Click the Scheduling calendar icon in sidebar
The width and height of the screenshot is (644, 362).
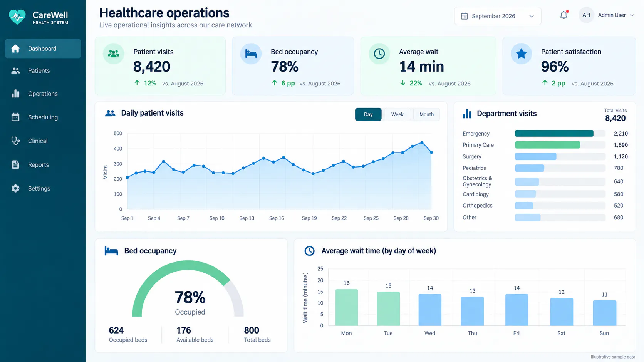(15, 117)
